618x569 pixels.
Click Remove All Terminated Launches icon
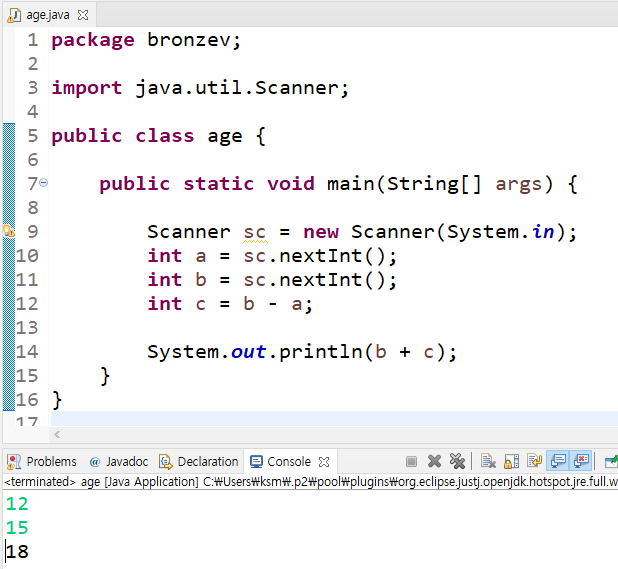[x=457, y=461]
